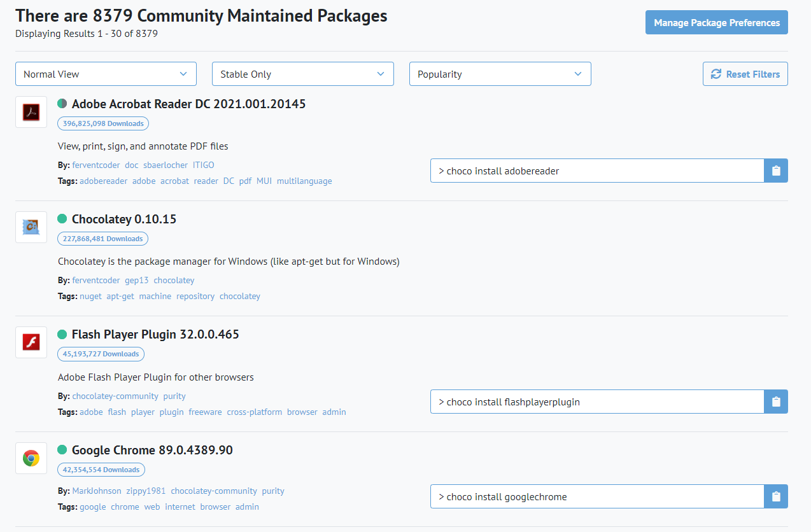This screenshot has height=532, width=811.
Task: Select the internet tag
Action: 180,507
